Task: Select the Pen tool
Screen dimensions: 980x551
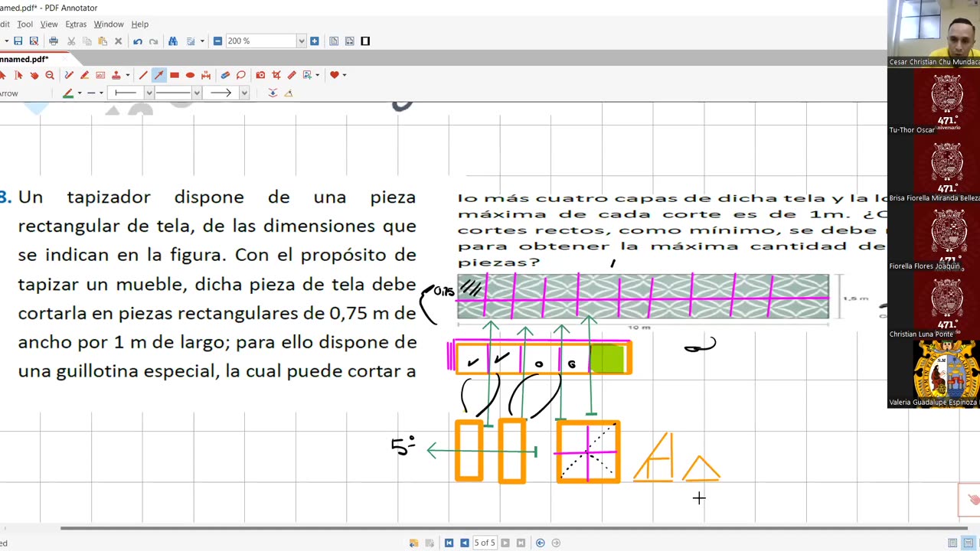Action: pyautogui.click(x=69, y=75)
